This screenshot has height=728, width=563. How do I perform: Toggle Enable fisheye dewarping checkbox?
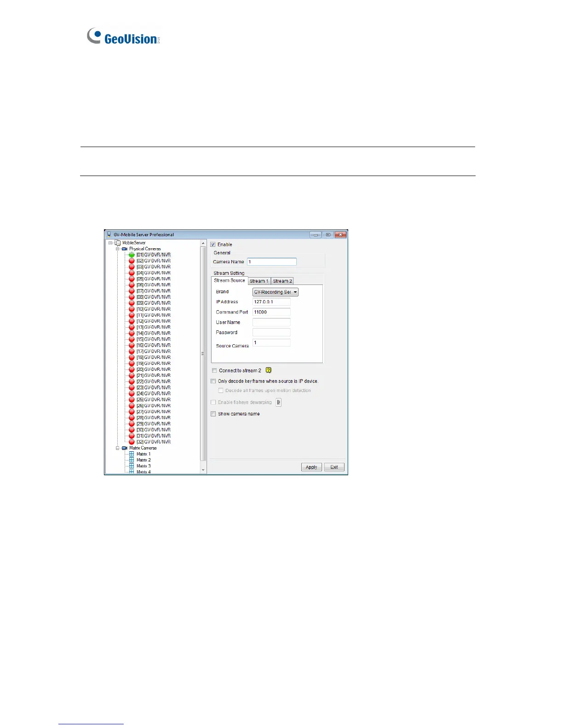(x=213, y=402)
